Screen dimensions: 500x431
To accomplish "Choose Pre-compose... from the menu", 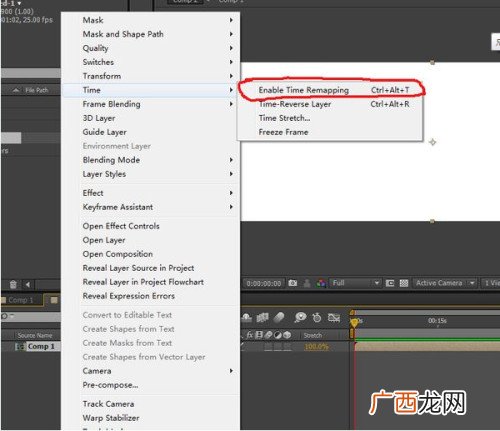I will click(x=152, y=385).
